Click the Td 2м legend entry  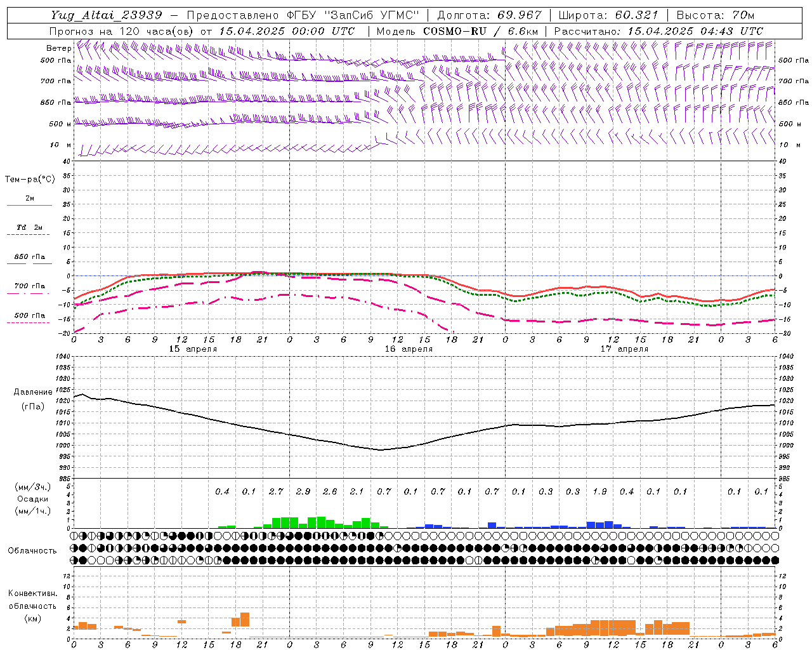pyautogui.click(x=30, y=227)
